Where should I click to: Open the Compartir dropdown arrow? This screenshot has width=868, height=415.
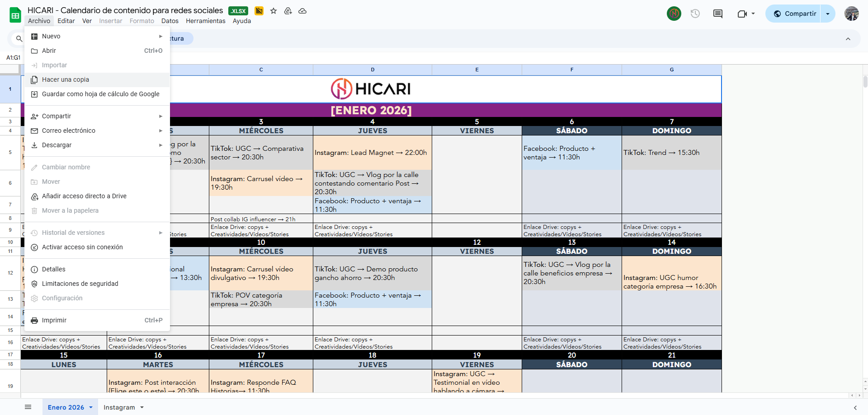coord(828,14)
